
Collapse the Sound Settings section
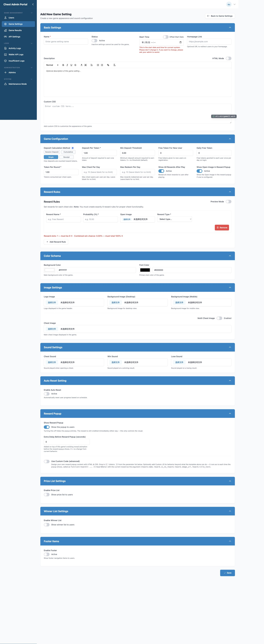(230, 347)
